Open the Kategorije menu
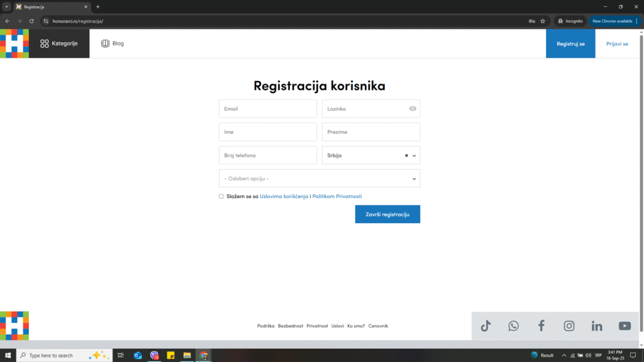Image resolution: width=644 pixels, height=362 pixels. (59, 44)
